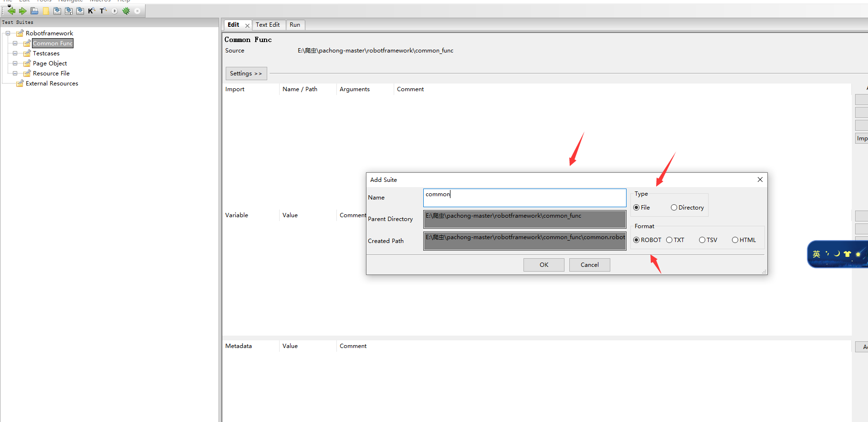Viewport: 868px width, 422px height.
Task: Click the shirt skin icon in IME bar
Action: [x=847, y=254]
